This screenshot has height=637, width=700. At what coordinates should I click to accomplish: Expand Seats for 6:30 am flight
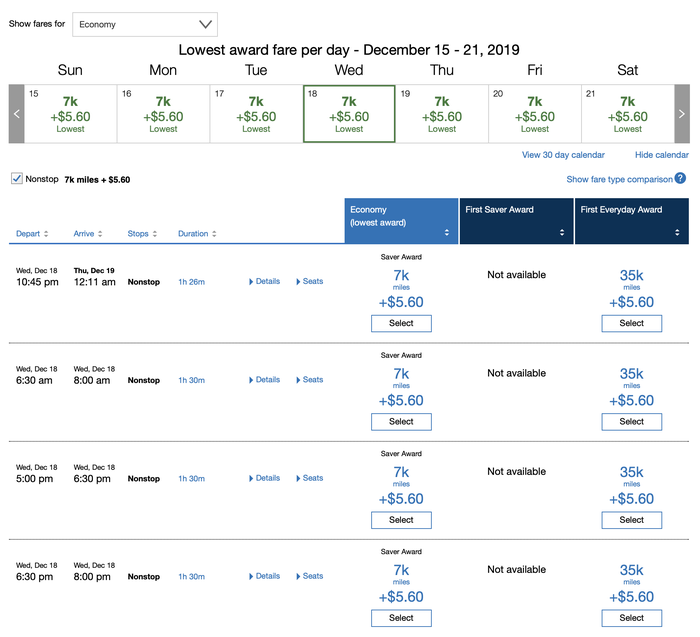click(x=309, y=380)
